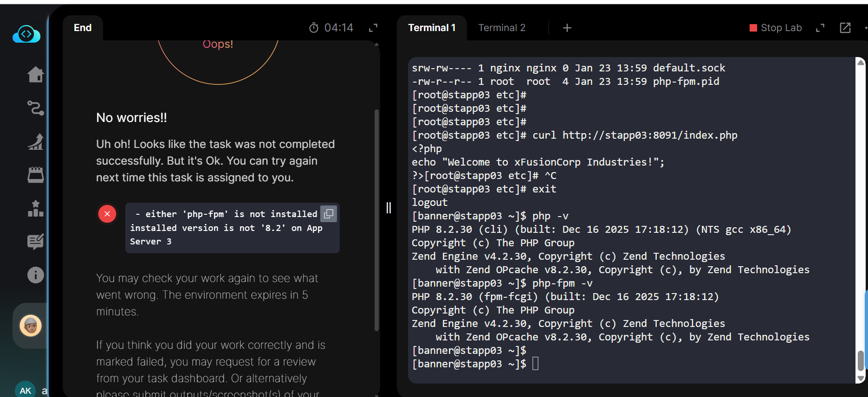The height and width of the screenshot is (397, 868).
Task: Open the info circle sidebar icon
Action: tap(36, 275)
